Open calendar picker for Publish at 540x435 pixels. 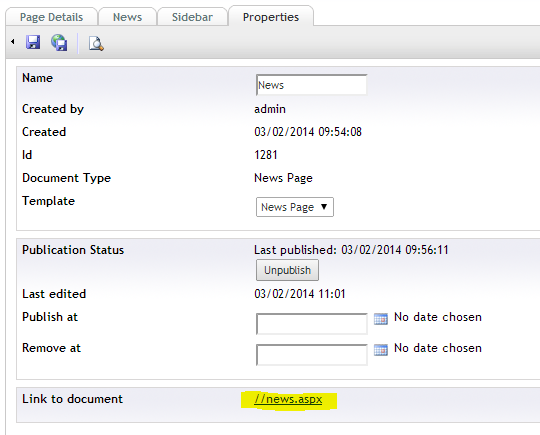[x=381, y=319]
